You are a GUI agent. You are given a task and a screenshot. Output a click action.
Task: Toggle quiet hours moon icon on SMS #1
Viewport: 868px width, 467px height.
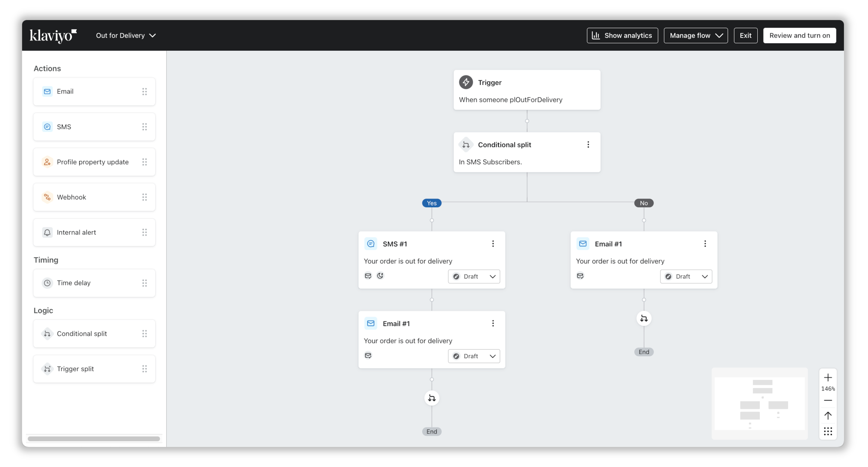pyautogui.click(x=380, y=276)
